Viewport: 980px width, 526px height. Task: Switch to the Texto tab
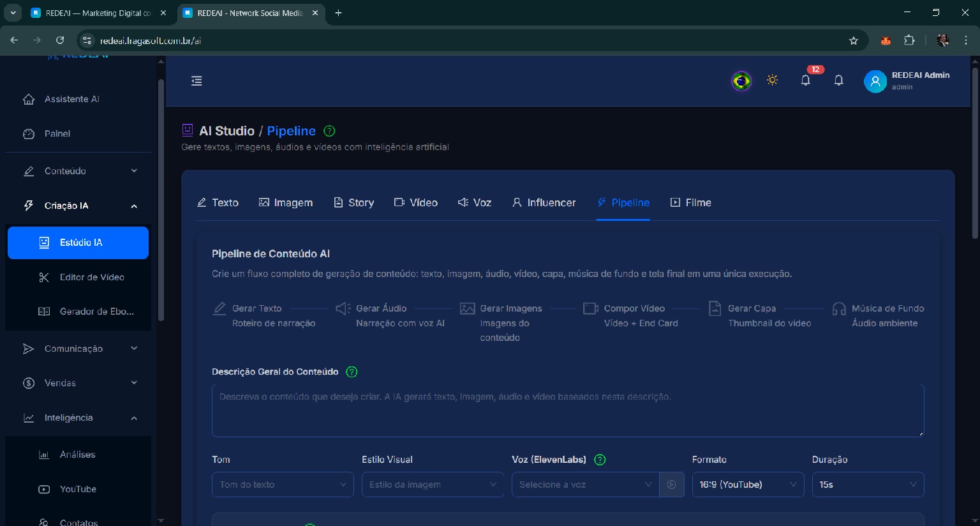pyautogui.click(x=218, y=202)
